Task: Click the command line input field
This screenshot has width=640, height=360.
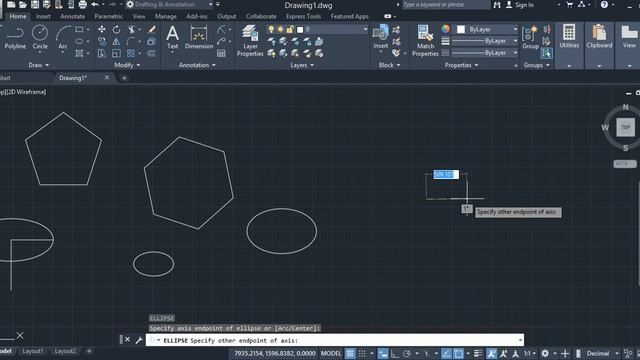Action: tap(335, 340)
